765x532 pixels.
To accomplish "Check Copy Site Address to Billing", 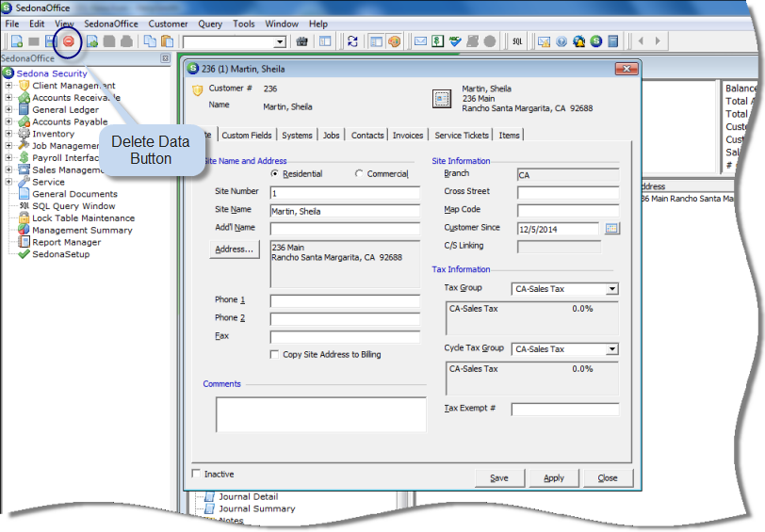I will click(274, 354).
